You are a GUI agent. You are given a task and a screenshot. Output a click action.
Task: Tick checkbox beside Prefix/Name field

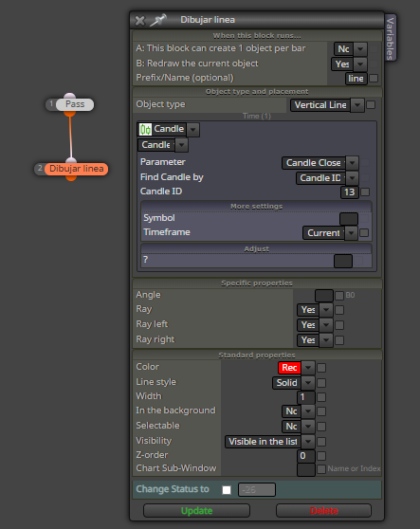[374, 79]
